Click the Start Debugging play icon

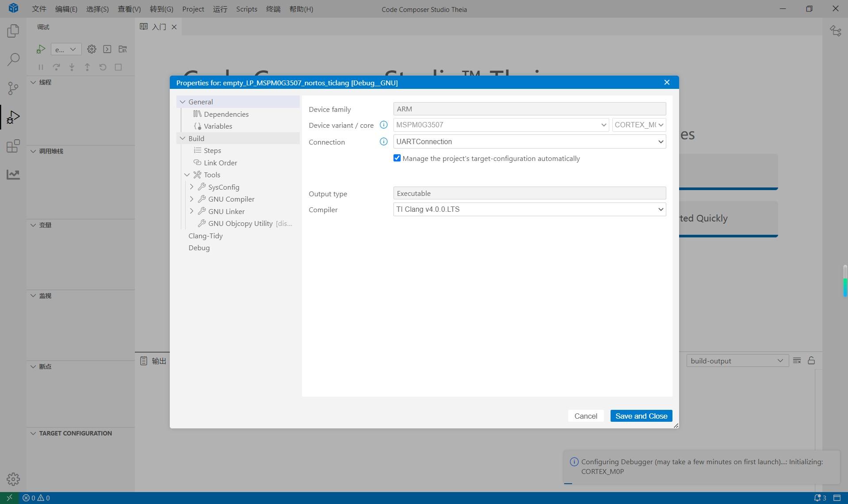pyautogui.click(x=41, y=49)
